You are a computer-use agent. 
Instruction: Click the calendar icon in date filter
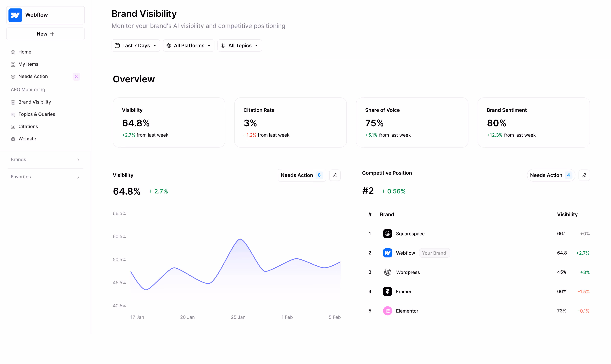117,45
